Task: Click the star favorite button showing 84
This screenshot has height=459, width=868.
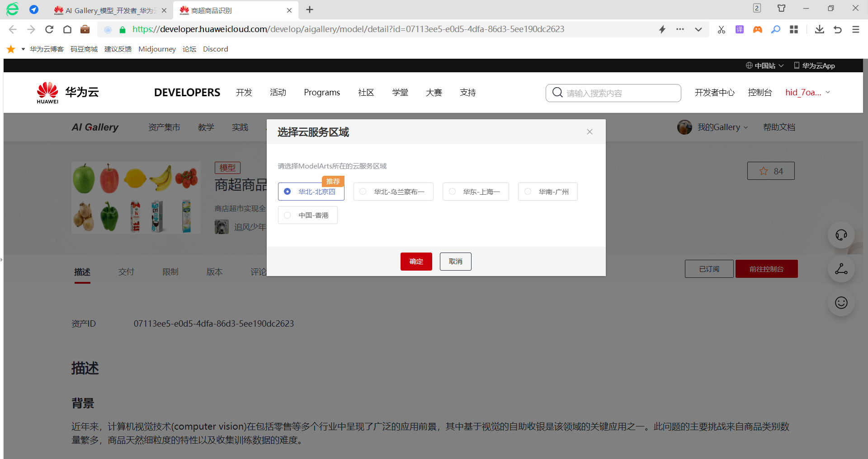Action: coord(771,171)
